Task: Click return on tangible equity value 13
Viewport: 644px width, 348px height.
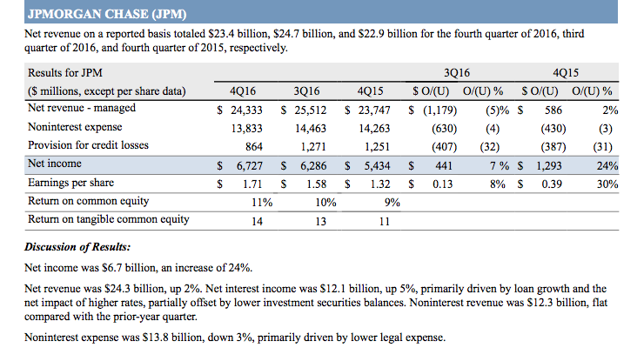Action: tap(321, 222)
